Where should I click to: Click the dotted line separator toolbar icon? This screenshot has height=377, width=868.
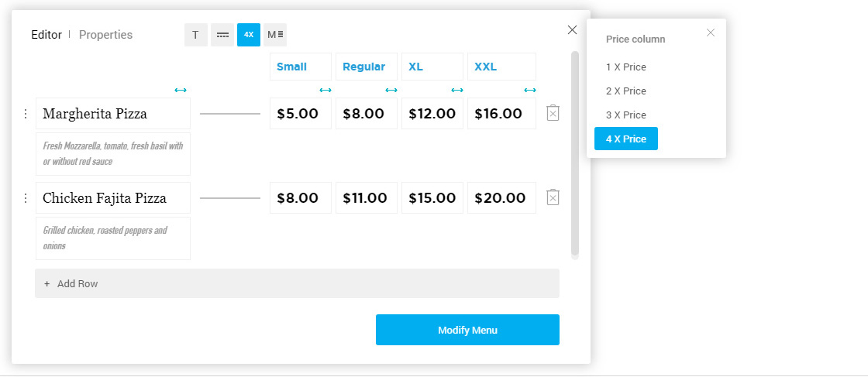pyautogui.click(x=222, y=35)
